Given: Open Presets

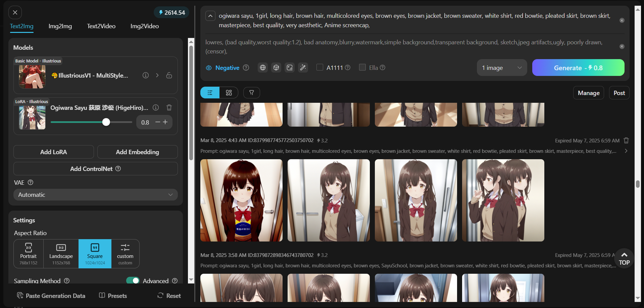Looking at the screenshot, I should point(113,296).
